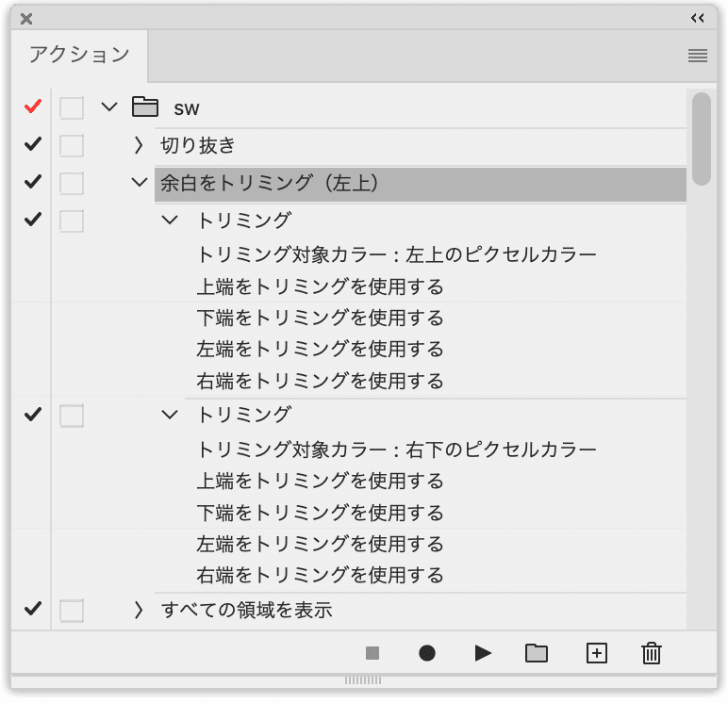Click the stop recording square icon

point(372,653)
